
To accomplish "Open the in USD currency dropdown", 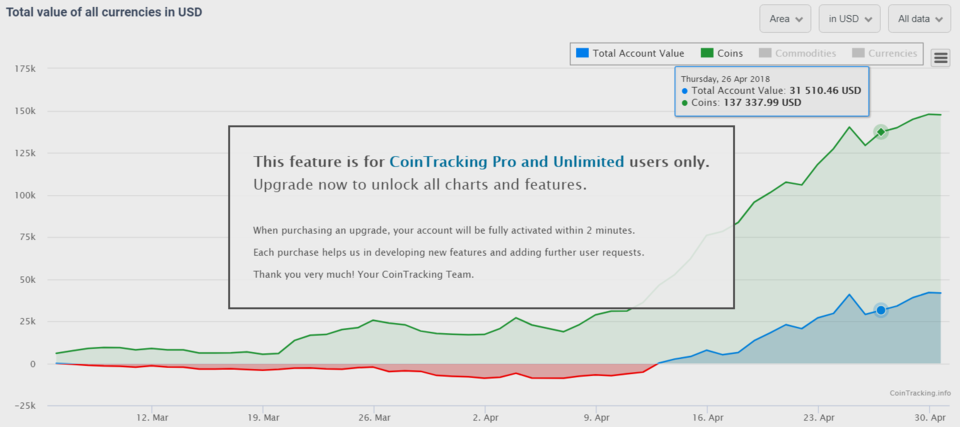I will 849,19.
